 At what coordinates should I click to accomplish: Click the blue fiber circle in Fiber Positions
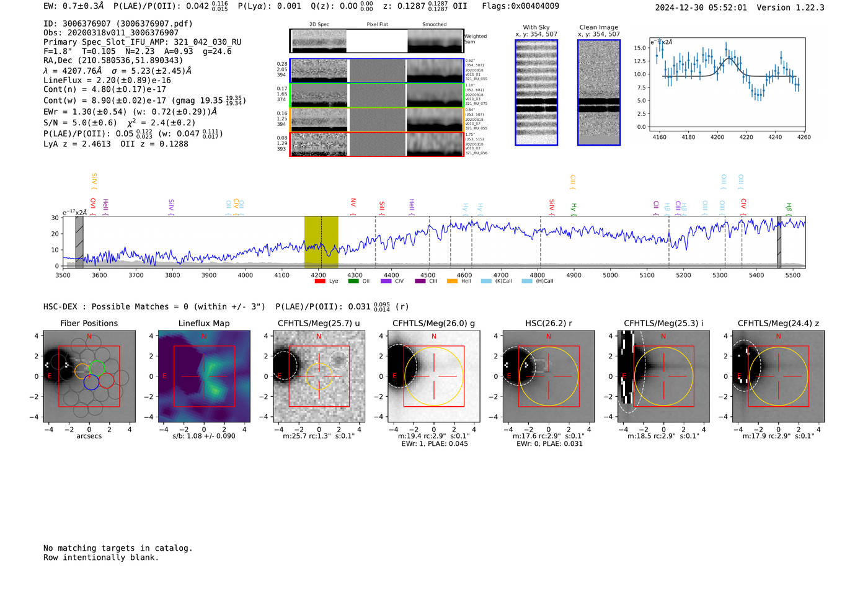[91, 383]
